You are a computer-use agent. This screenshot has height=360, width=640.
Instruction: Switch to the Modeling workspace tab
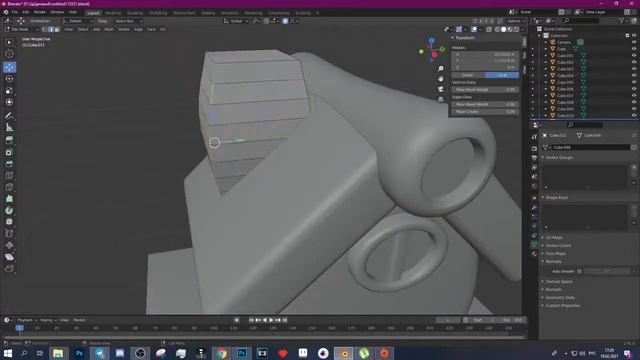pos(113,13)
